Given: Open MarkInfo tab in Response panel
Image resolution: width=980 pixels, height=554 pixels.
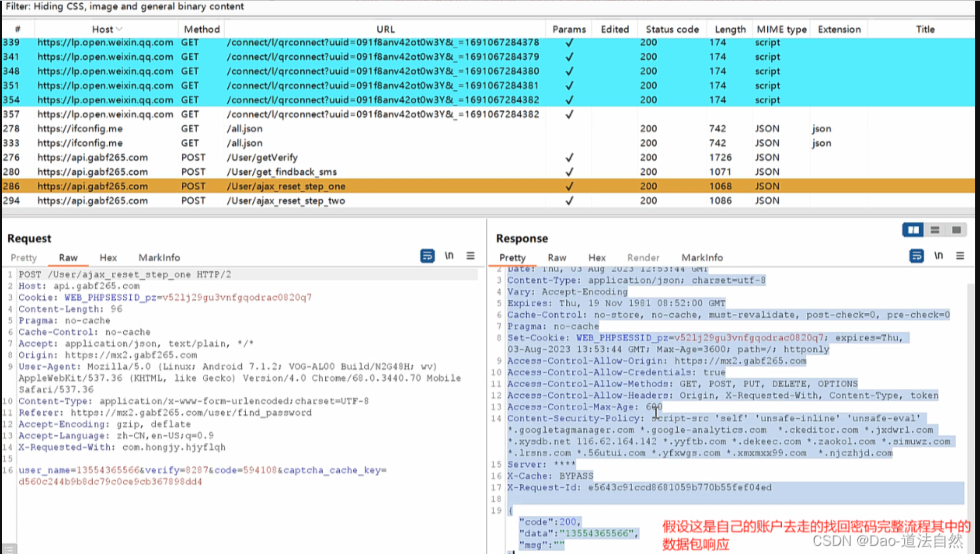Looking at the screenshot, I should 702,258.
